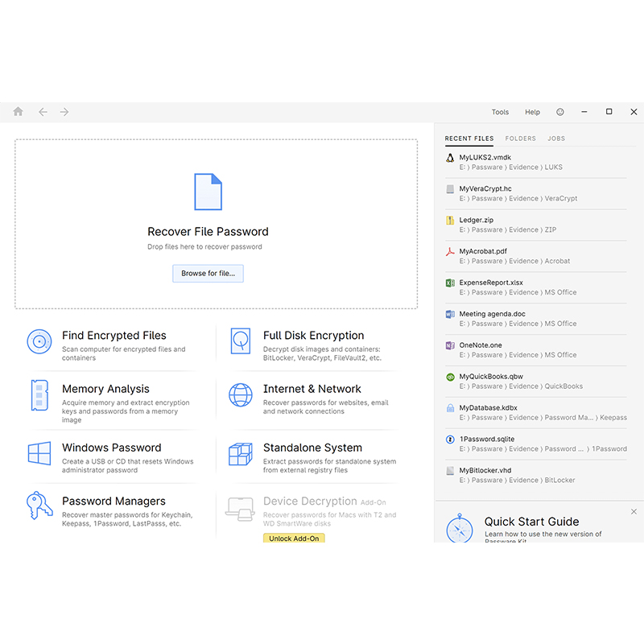The height and width of the screenshot is (644, 644).
Task: Select recent file MyQuickBooks.qbw
Action: [536, 381]
